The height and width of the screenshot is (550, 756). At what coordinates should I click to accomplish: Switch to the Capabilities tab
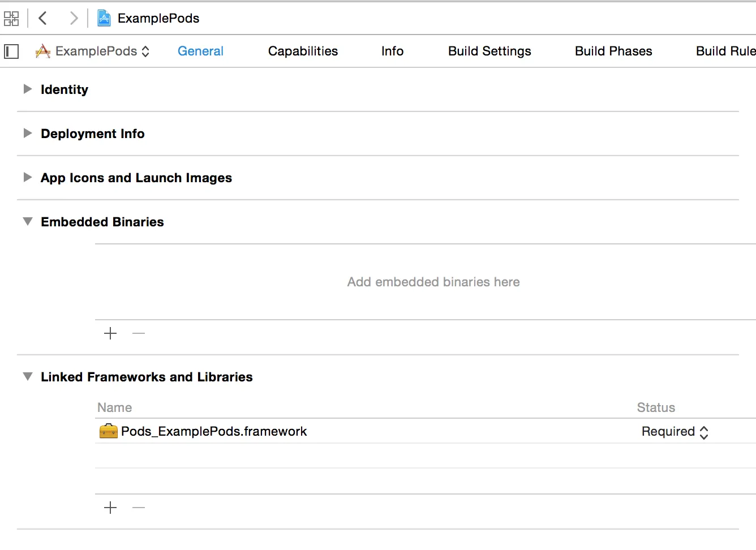[x=303, y=51]
